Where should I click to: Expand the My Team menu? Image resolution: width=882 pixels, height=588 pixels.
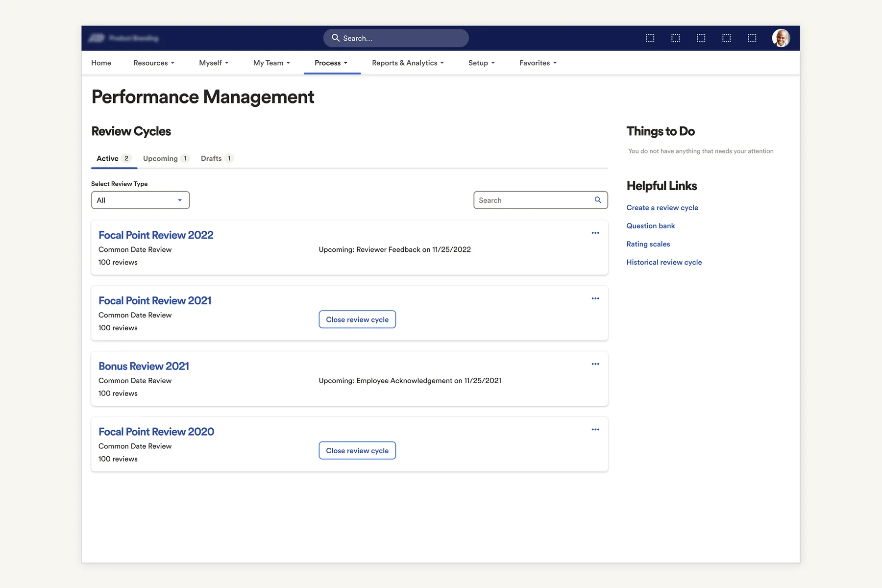271,63
